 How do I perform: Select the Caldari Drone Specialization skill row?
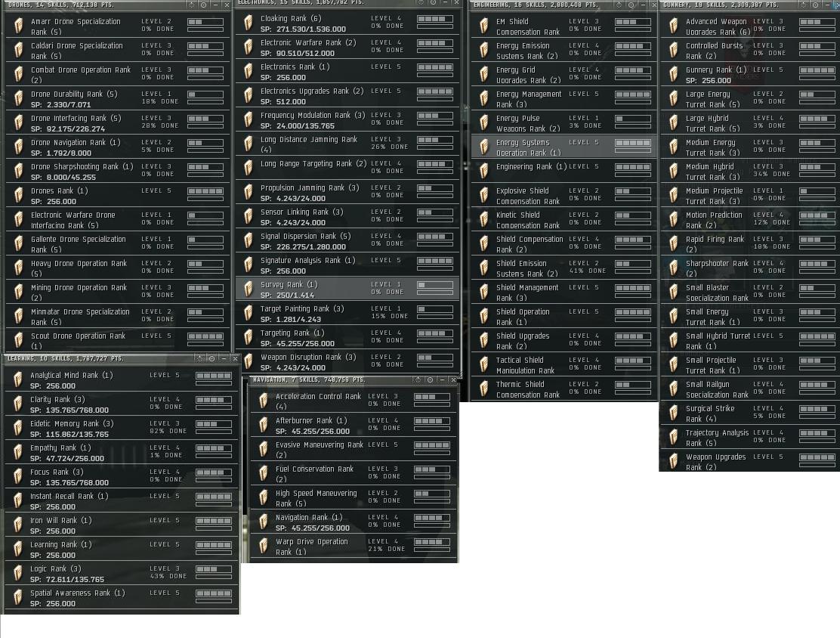[x=118, y=50]
